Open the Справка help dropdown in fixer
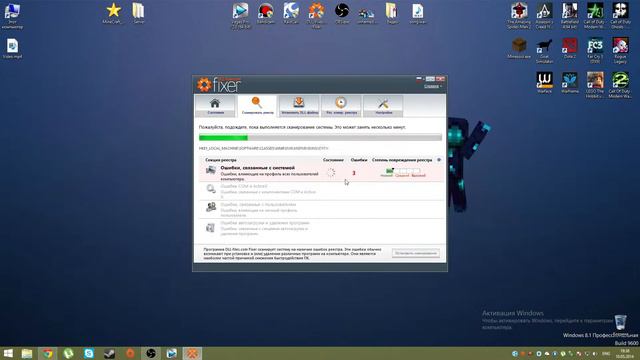This screenshot has width=640, height=360. coord(433,86)
